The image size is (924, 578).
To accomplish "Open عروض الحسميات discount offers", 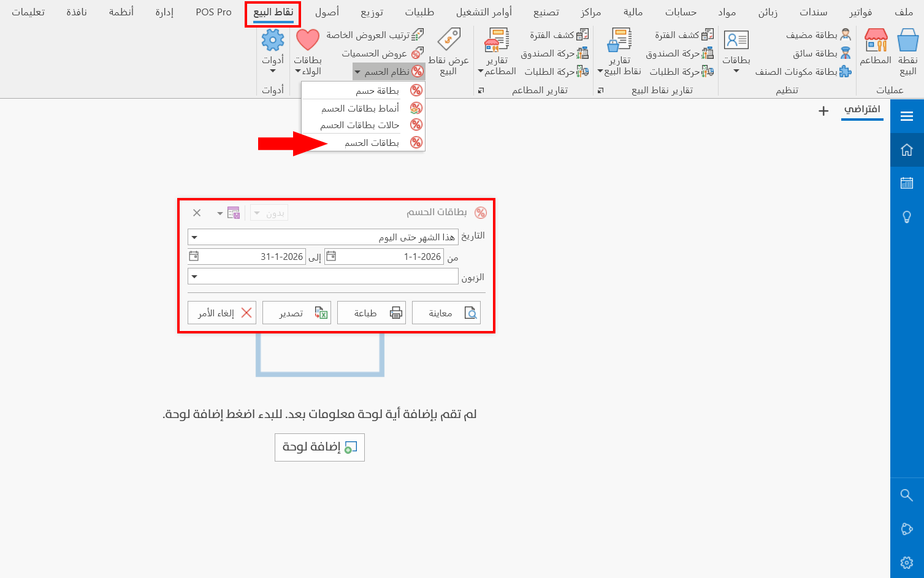I will pos(383,53).
